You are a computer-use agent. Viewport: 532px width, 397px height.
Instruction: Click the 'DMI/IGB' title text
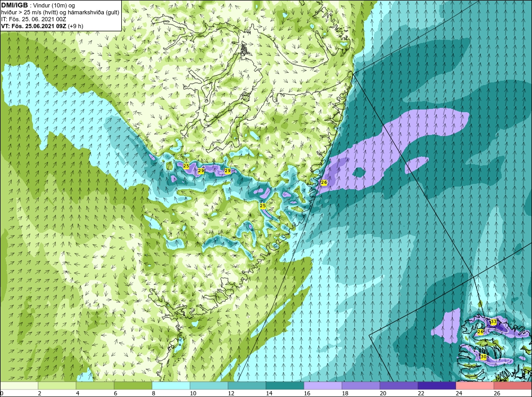click(x=14, y=5)
